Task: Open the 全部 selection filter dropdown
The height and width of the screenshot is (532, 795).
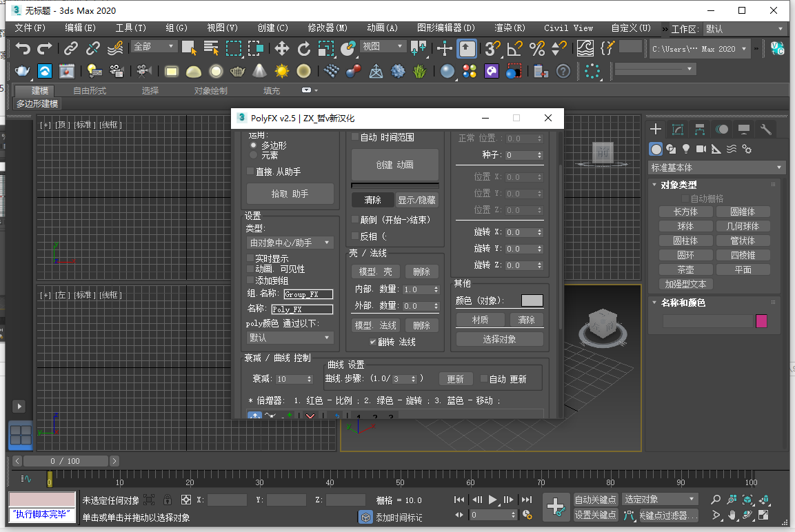Action: click(x=153, y=45)
